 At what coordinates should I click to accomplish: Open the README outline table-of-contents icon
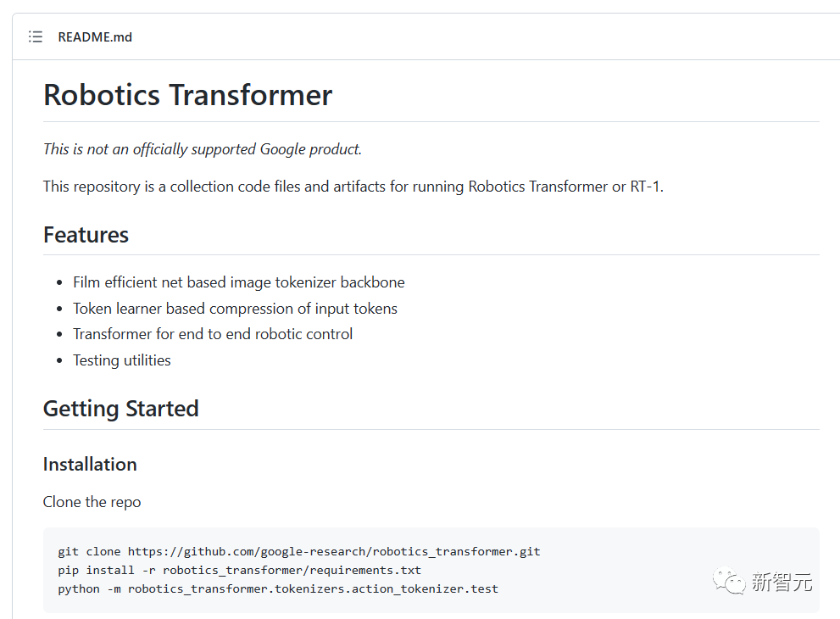[35, 36]
